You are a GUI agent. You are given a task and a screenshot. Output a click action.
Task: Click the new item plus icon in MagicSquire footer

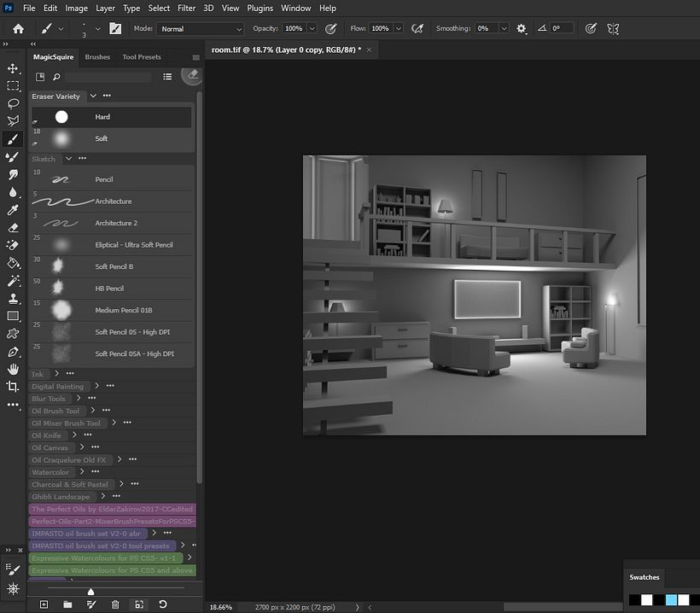click(44, 604)
